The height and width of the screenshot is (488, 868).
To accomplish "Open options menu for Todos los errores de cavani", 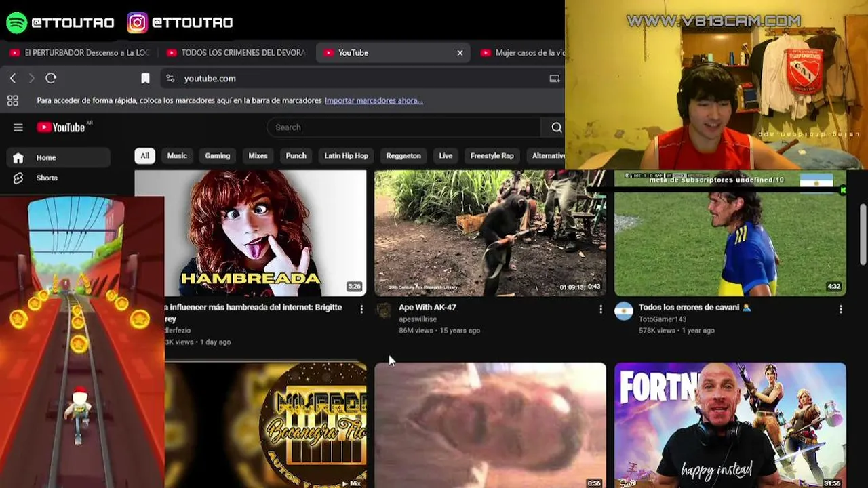I will click(840, 309).
